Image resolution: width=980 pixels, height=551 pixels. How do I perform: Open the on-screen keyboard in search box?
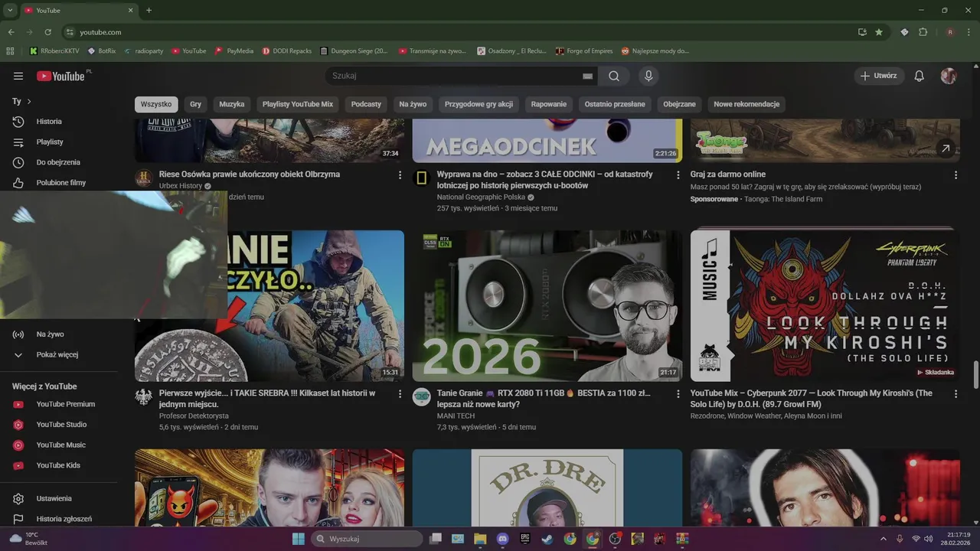click(587, 76)
